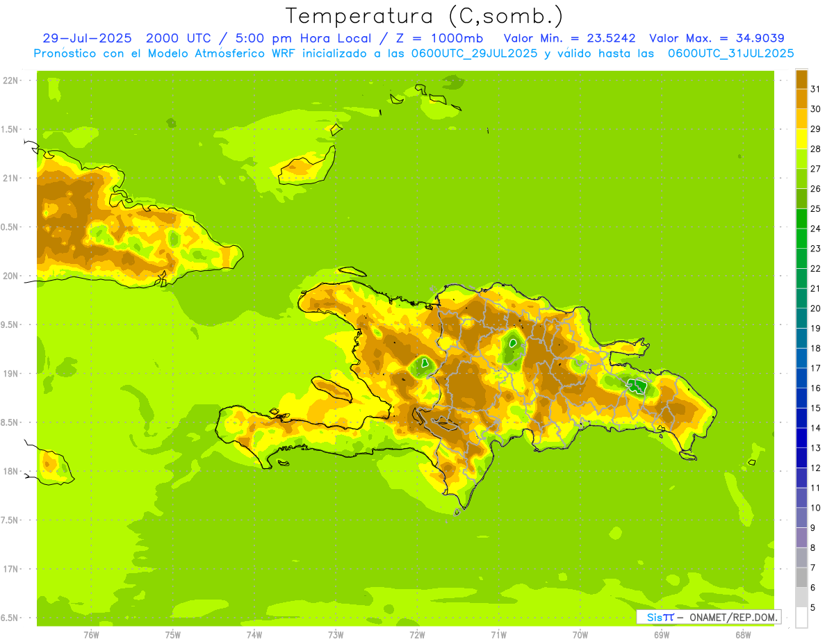The image size is (834, 644).
Task: Click the legend value '27'
Action: pos(816,169)
